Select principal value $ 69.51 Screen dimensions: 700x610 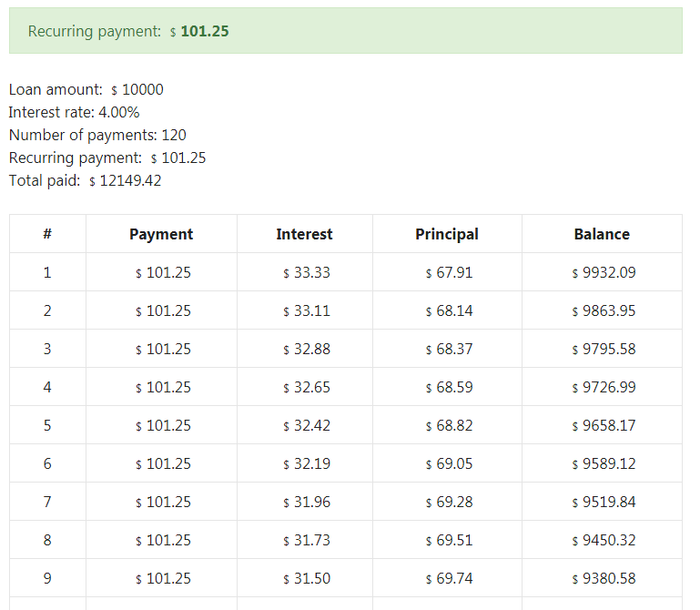(x=449, y=540)
